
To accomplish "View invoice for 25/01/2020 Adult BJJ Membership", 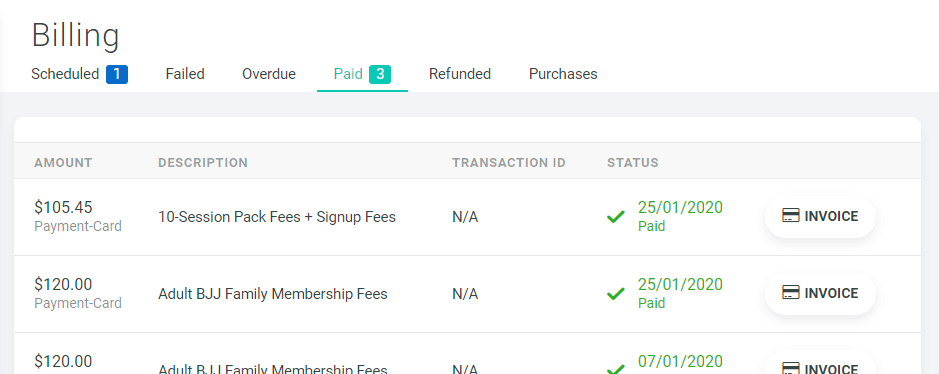I will click(x=820, y=293).
